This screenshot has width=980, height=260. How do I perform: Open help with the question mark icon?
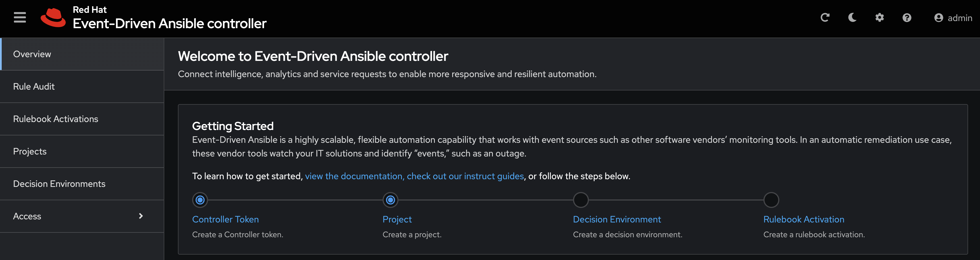pyautogui.click(x=907, y=18)
